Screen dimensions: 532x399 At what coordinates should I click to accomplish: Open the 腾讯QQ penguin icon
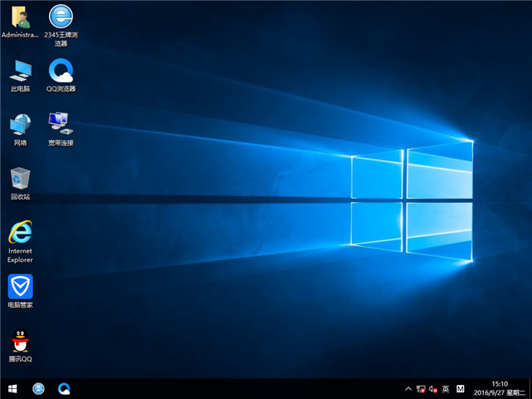point(20,341)
